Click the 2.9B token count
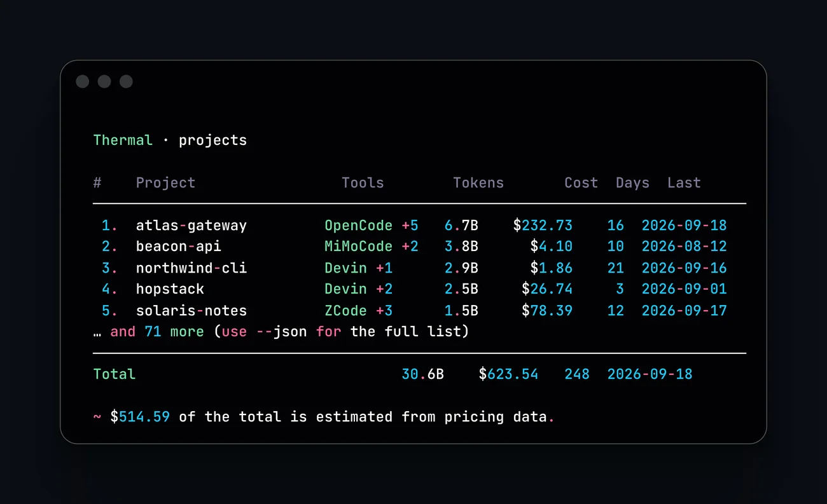The width and height of the screenshot is (827, 504). coord(461,268)
